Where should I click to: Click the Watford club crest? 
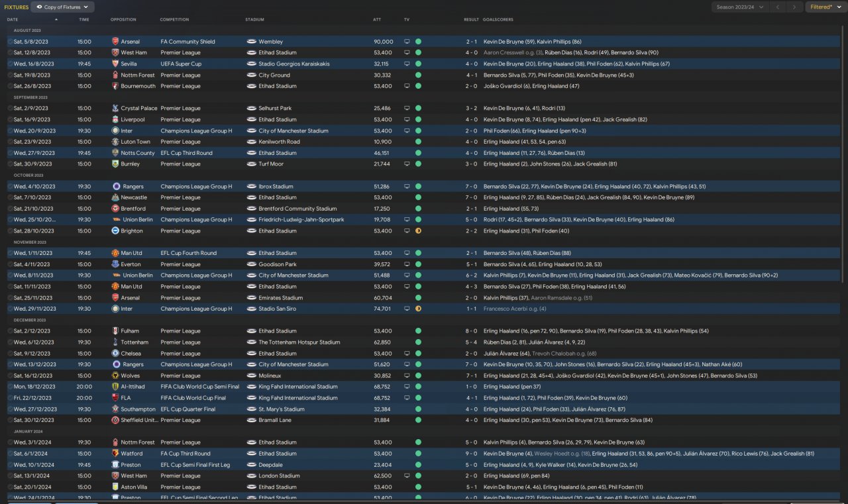click(x=116, y=454)
